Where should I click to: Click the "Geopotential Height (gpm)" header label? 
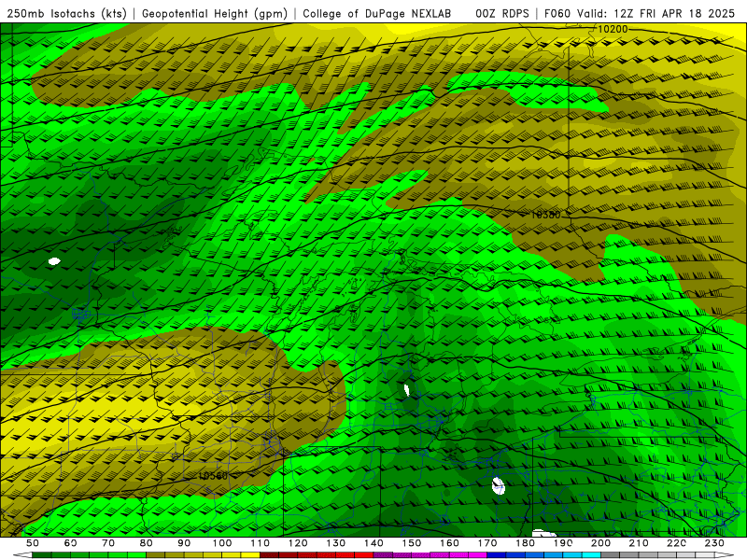coord(215,13)
